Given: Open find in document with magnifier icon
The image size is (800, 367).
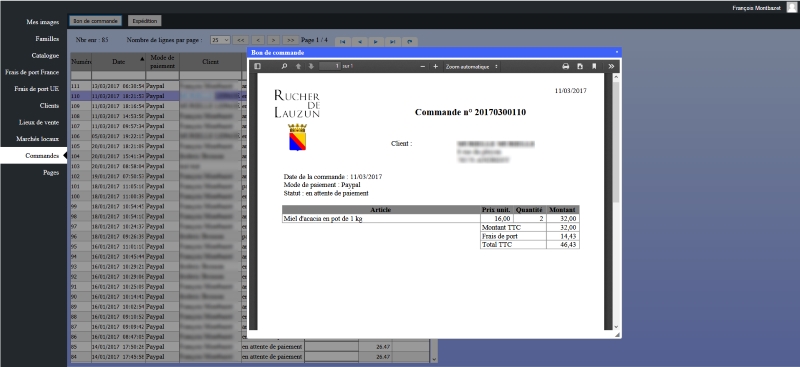Looking at the screenshot, I should coord(284,66).
